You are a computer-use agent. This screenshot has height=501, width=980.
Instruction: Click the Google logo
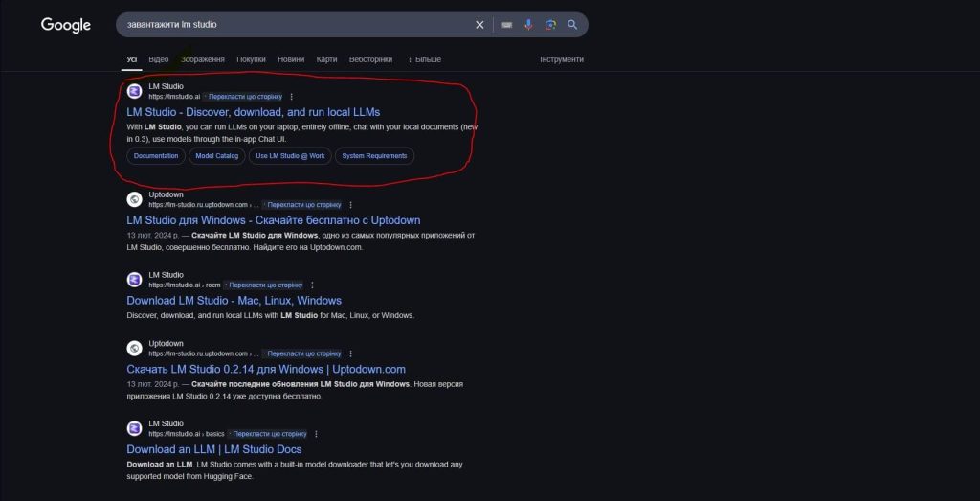(65, 25)
